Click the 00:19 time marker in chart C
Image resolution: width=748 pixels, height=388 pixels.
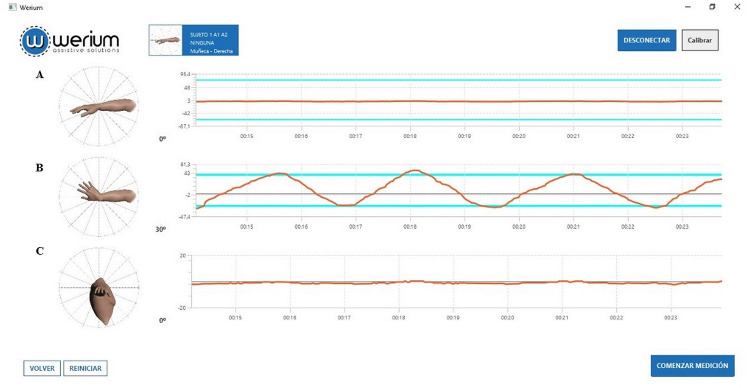(453, 317)
